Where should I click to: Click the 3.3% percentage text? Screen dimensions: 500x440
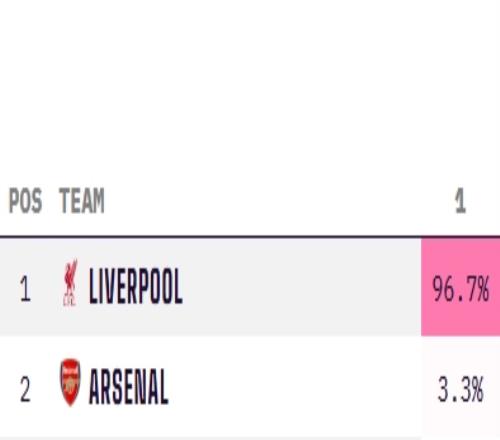461,389
